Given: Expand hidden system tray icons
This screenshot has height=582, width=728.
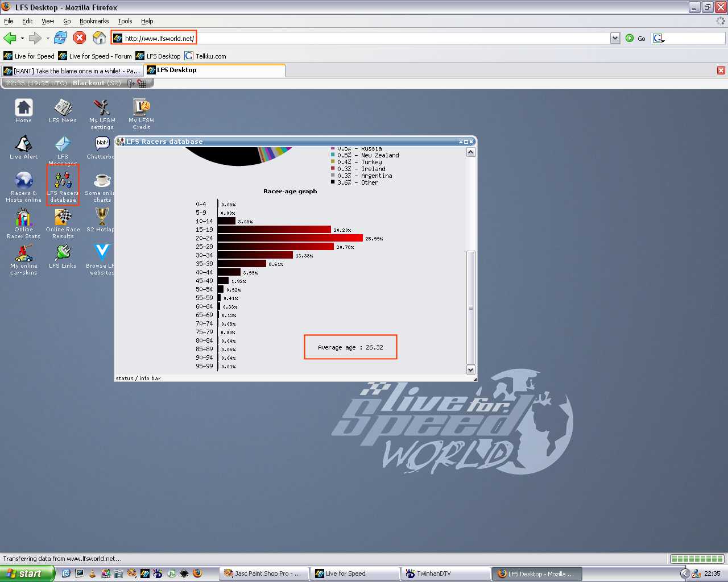Looking at the screenshot, I should [685, 573].
